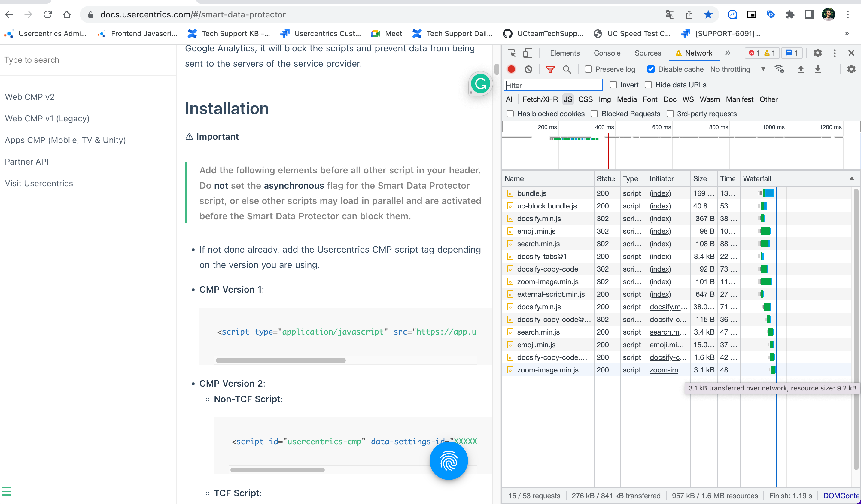
Task: Open the Partner API link
Action: point(27,162)
